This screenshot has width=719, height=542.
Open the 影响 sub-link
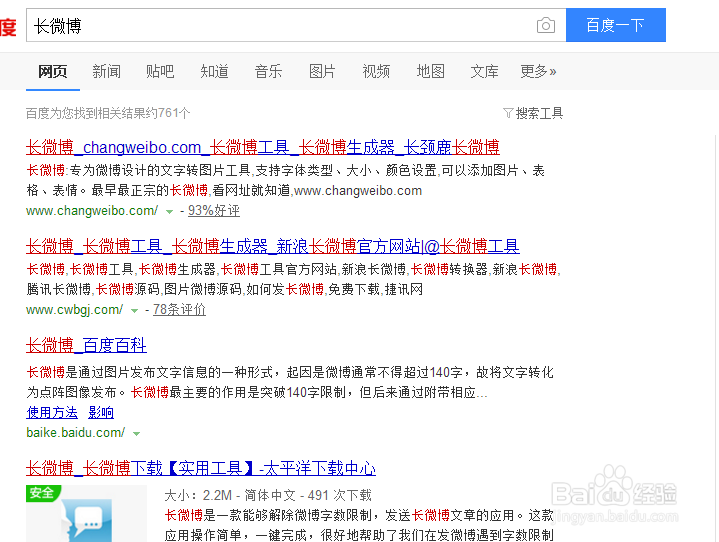coord(101,412)
